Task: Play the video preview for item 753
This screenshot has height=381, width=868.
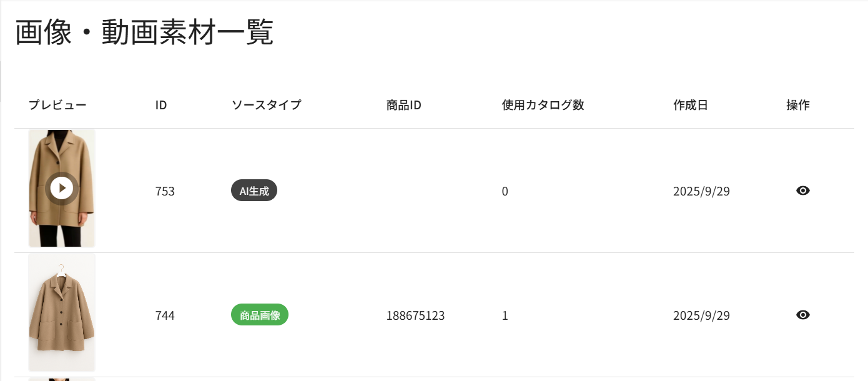Action: tap(62, 188)
